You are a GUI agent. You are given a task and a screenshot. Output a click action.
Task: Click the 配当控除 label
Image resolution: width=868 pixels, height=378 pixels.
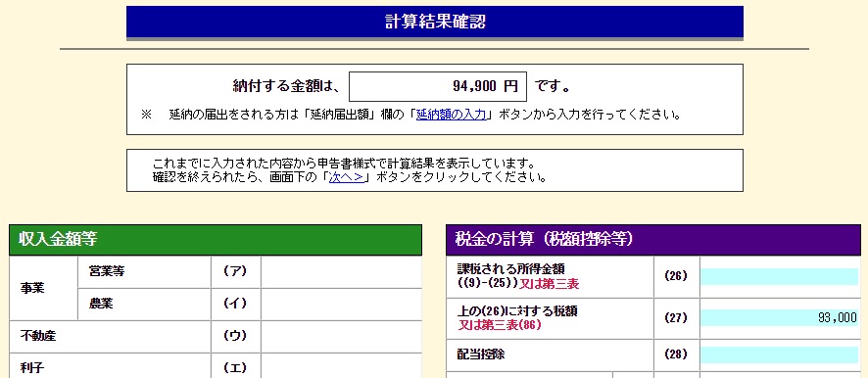[481, 354]
